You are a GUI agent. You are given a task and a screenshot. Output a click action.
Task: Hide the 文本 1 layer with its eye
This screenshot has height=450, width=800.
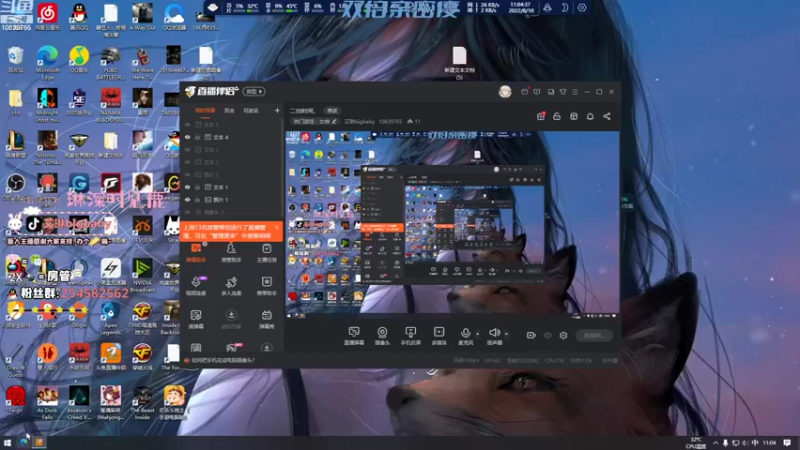(188, 187)
